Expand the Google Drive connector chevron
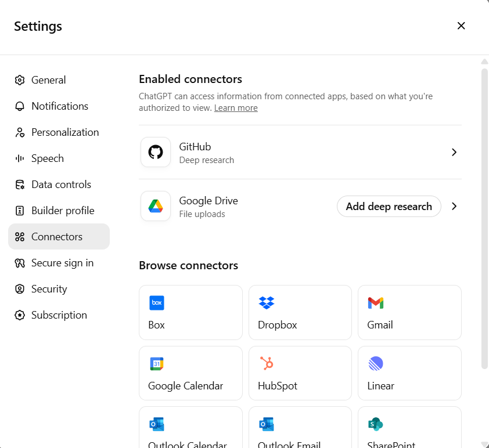Viewport: 489px width, 448px height. click(454, 206)
